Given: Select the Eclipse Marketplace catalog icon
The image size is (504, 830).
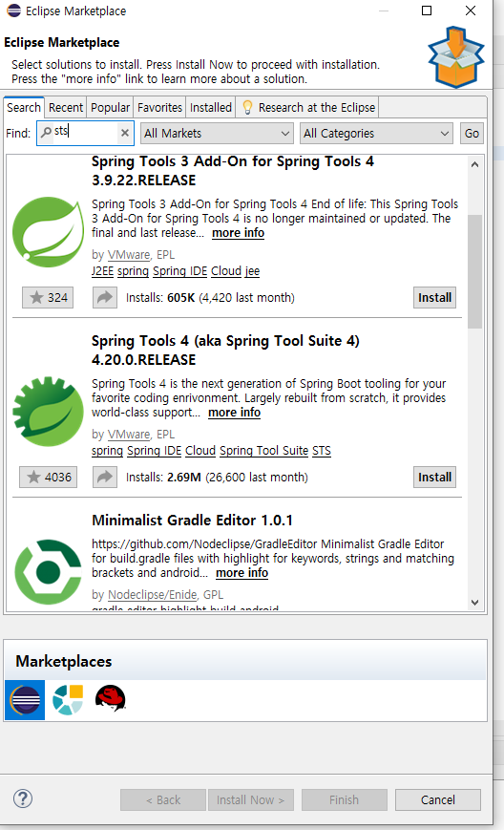Looking at the screenshot, I should pos(25,700).
